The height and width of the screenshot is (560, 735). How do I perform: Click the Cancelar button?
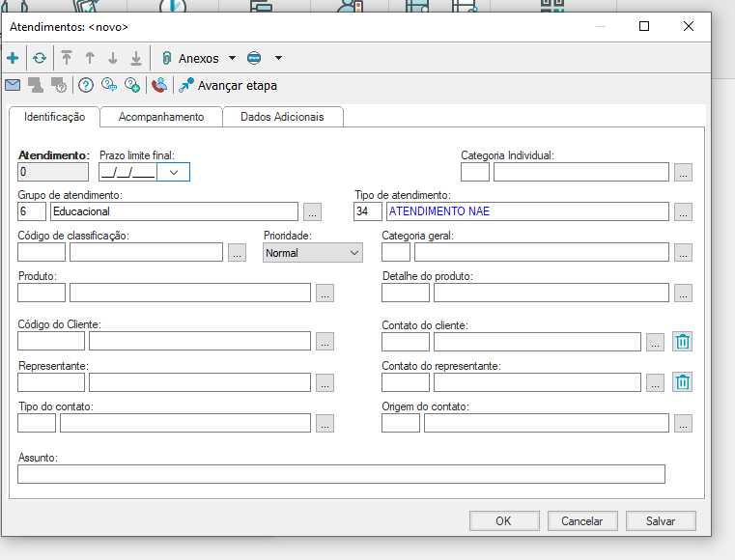(581, 520)
